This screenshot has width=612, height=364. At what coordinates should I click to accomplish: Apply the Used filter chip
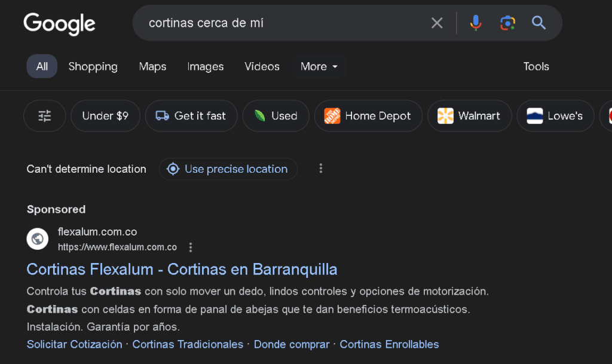276,116
